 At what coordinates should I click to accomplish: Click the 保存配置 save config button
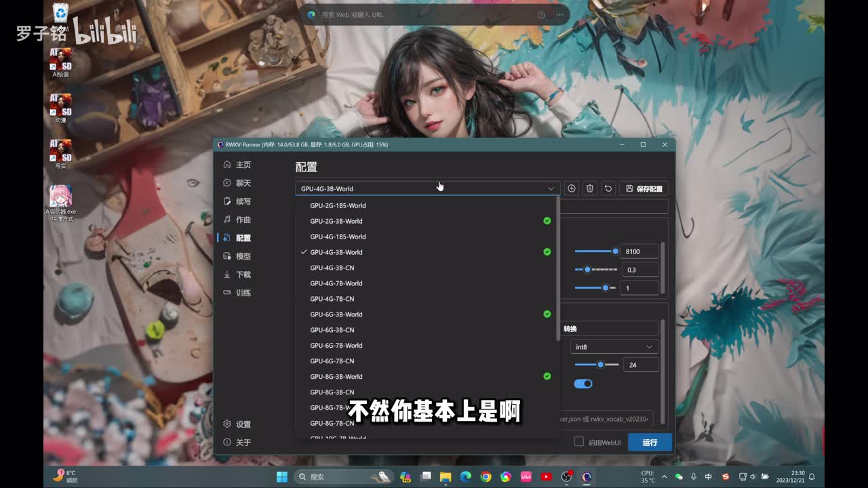pos(644,188)
